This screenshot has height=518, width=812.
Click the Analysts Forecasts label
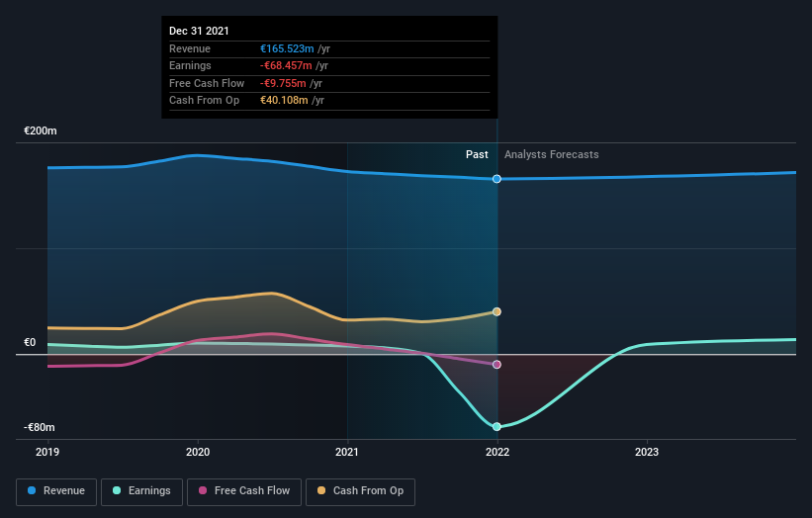[552, 155]
